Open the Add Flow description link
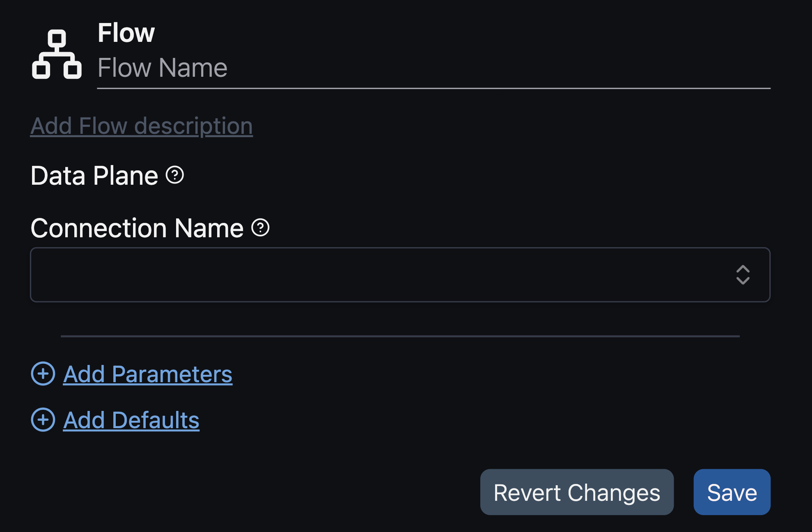This screenshot has width=812, height=532. click(142, 126)
